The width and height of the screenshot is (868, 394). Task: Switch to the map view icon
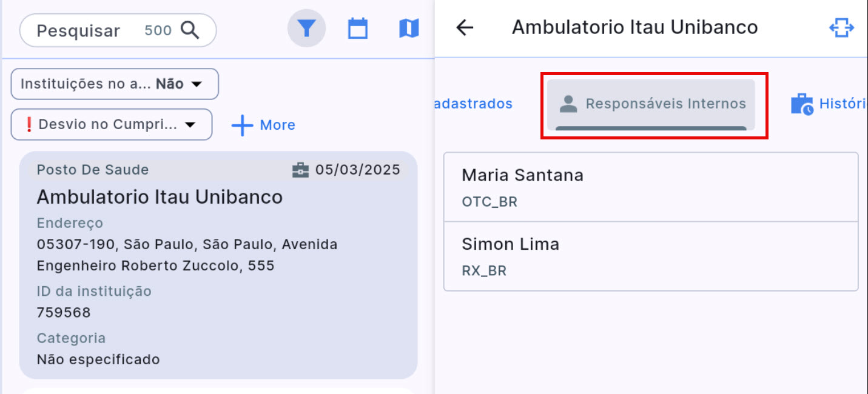point(409,28)
